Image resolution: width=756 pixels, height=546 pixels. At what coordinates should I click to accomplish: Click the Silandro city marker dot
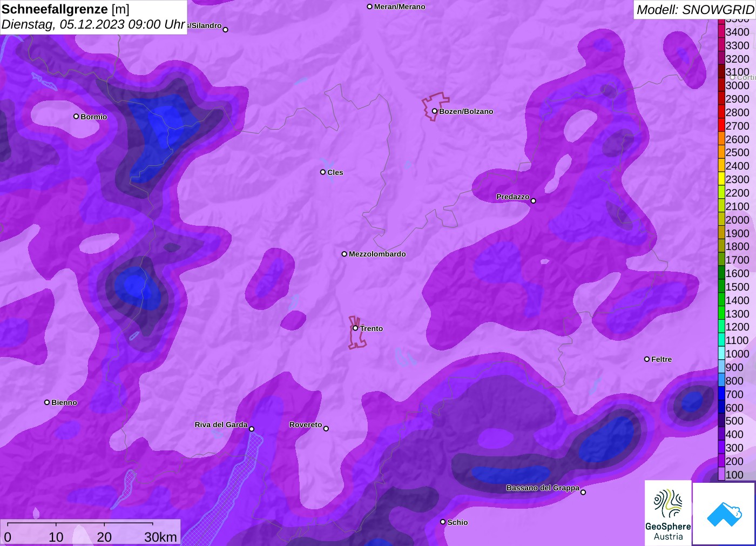point(226,30)
